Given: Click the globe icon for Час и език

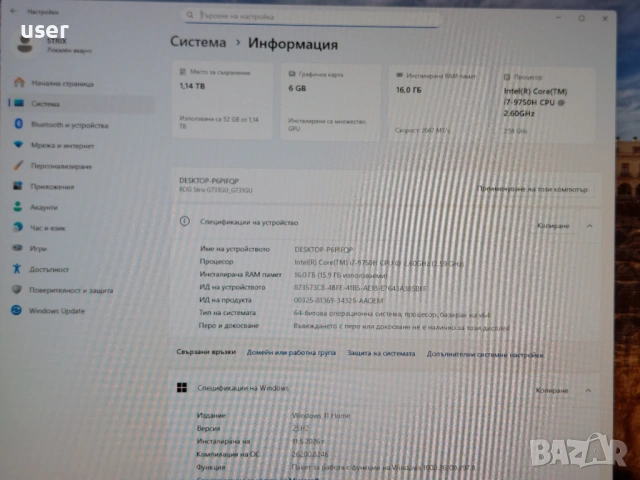Looking at the screenshot, I should (x=18, y=227).
